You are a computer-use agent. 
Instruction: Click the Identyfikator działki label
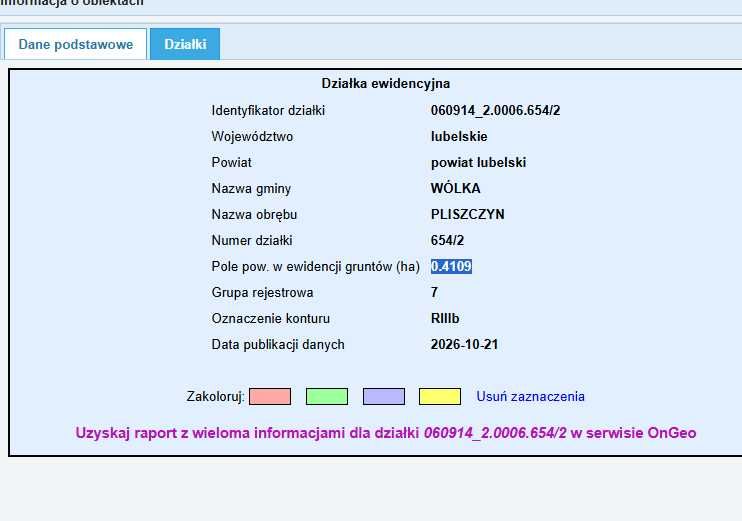tap(268, 111)
